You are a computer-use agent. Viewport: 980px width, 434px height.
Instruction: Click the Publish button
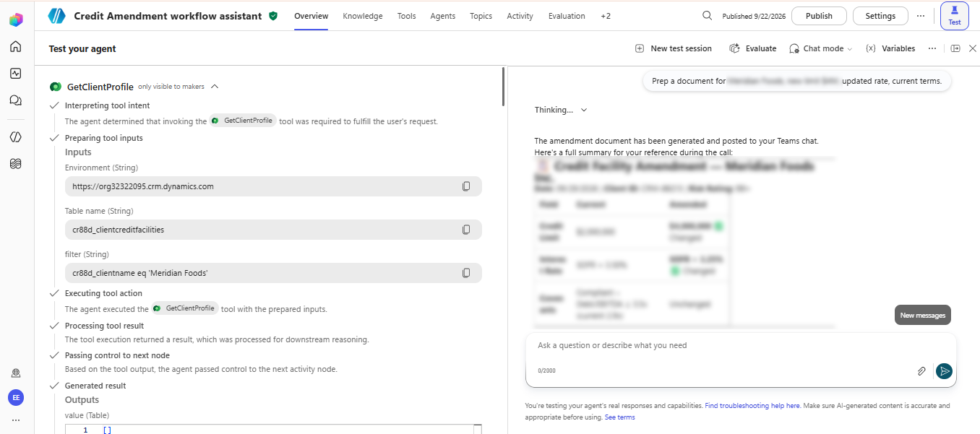tap(819, 16)
